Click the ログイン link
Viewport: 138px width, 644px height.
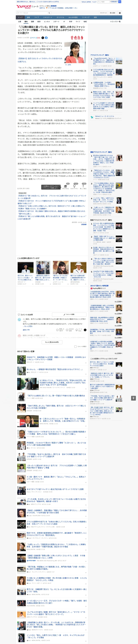tap(42, 8)
